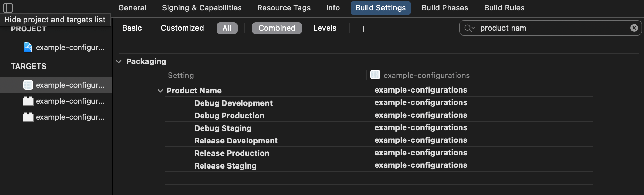Switch to Levels settings view
Image resolution: width=644 pixels, height=195 pixels.
point(325,28)
